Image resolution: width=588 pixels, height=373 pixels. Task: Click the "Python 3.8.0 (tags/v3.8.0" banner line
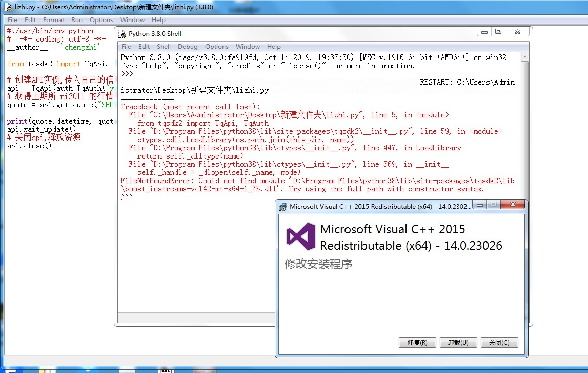pyautogui.click(x=314, y=57)
